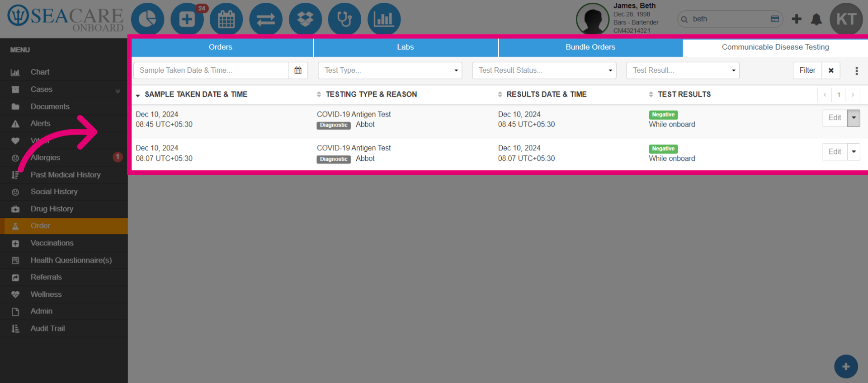The width and height of the screenshot is (868, 383).
Task: Edit the 08:45 COVID-19 test entry
Action: pos(835,118)
